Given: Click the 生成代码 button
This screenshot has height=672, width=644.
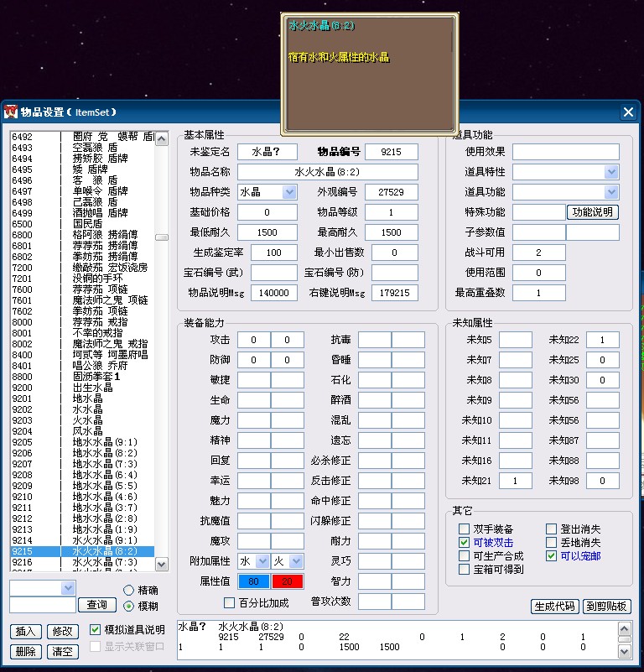Looking at the screenshot, I should tap(554, 607).
